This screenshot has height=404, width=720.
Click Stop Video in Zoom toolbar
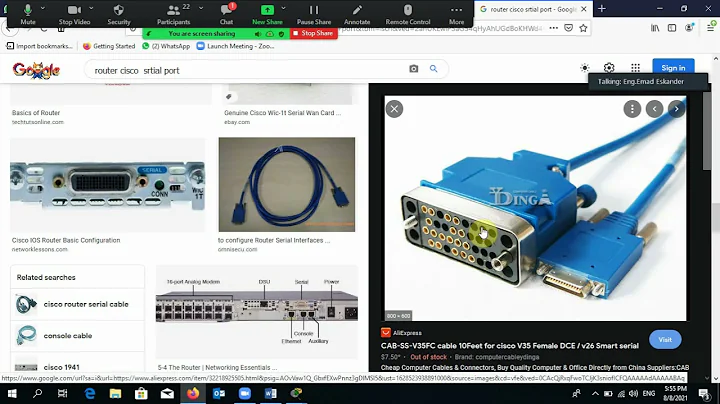coord(74,14)
